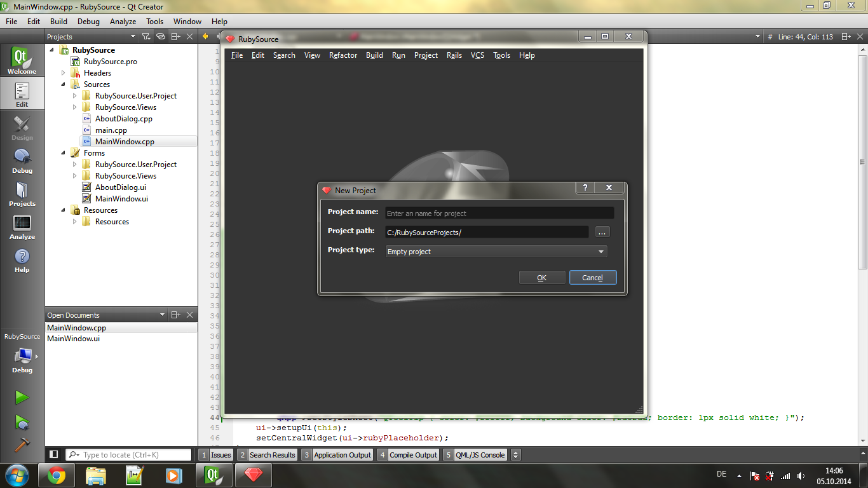The image size is (868, 488).
Task: Build project using hammer icon
Action: (22, 445)
